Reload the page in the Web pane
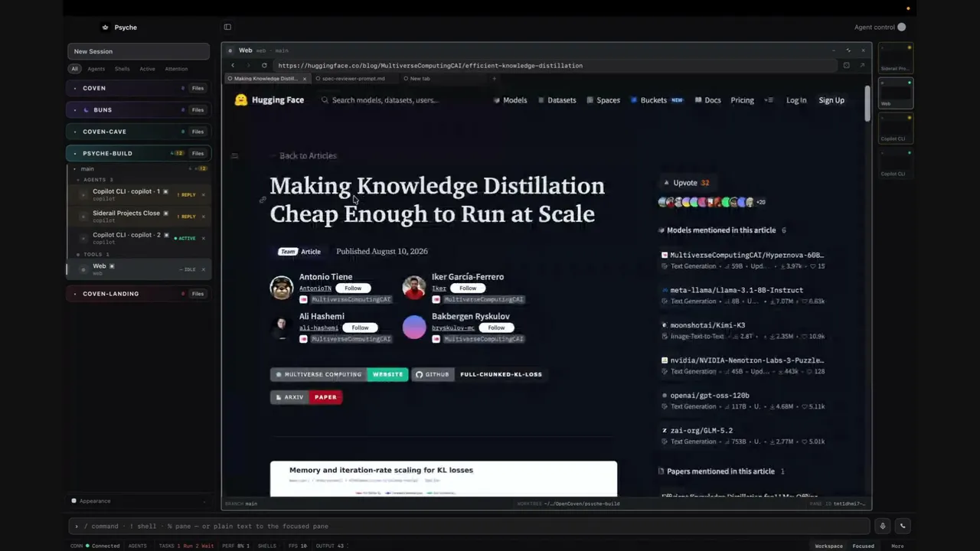The image size is (980, 551). (x=264, y=66)
